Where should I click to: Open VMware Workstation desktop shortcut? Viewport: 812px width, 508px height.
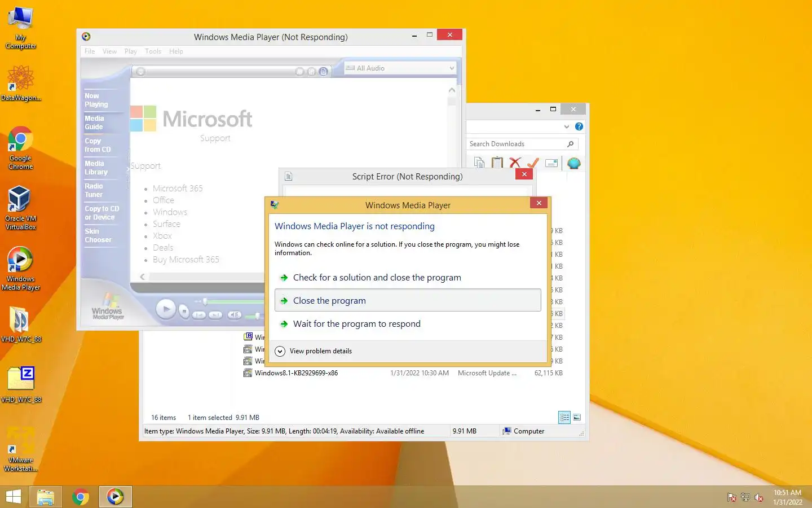pyautogui.click(x=21, y=449)
